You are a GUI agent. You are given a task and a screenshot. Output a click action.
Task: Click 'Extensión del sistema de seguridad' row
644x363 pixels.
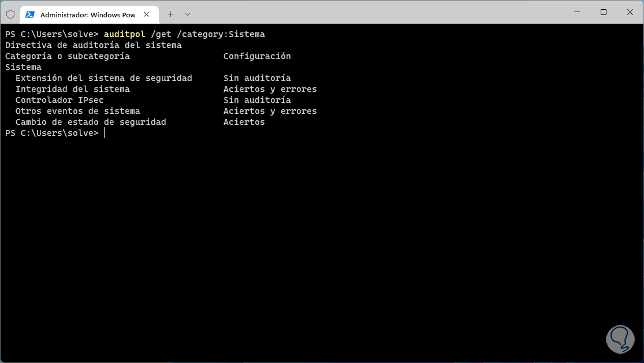coord(103,78)
